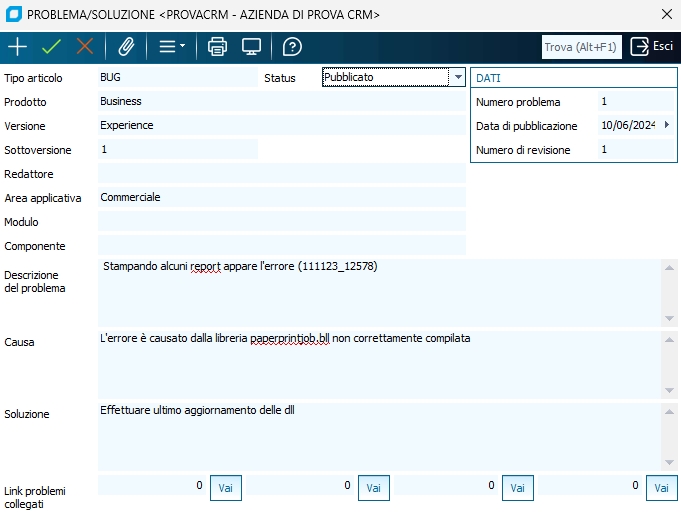The width and height of the screenshot is (681, 520).
Task: Close the Problema/Soluzione window
Action: (667, 14)
